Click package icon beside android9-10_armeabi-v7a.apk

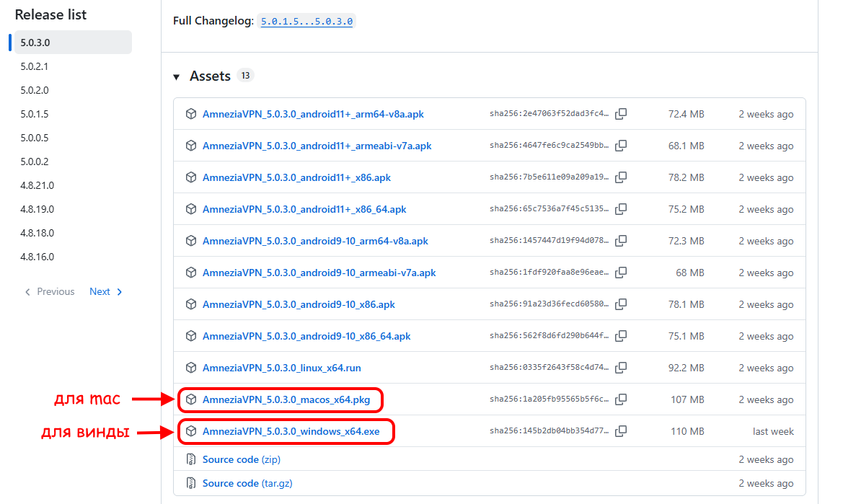tap(191, 273)
